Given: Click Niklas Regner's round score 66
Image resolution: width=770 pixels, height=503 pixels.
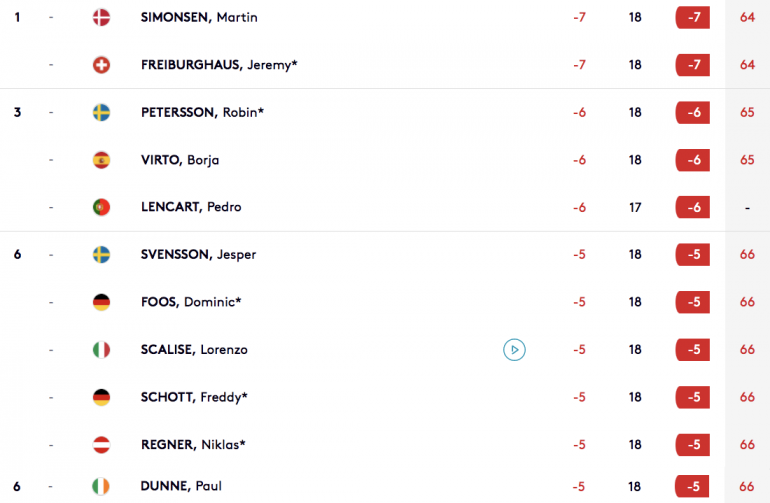Looking at the screenshot, I should click(747, 445).
